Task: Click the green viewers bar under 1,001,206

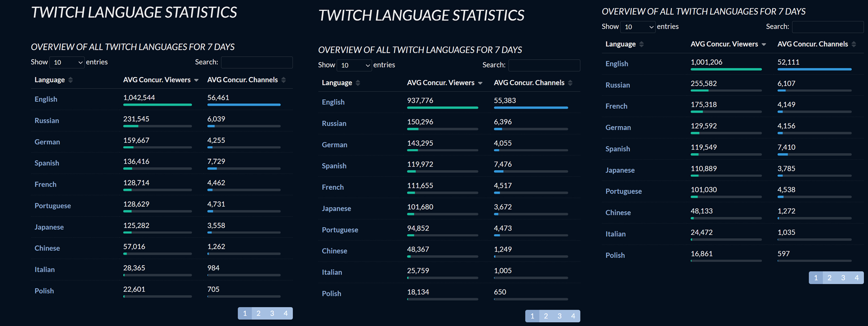Action: [x=726, y=69]
